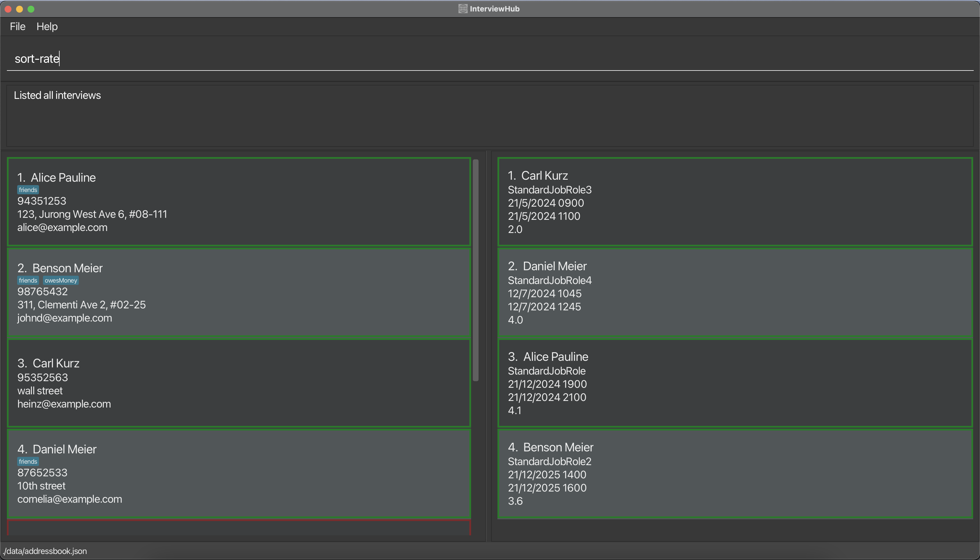The height and width of the screenshot is (560, 980).
Task: Click phone number 95352563
Action: 43,377
